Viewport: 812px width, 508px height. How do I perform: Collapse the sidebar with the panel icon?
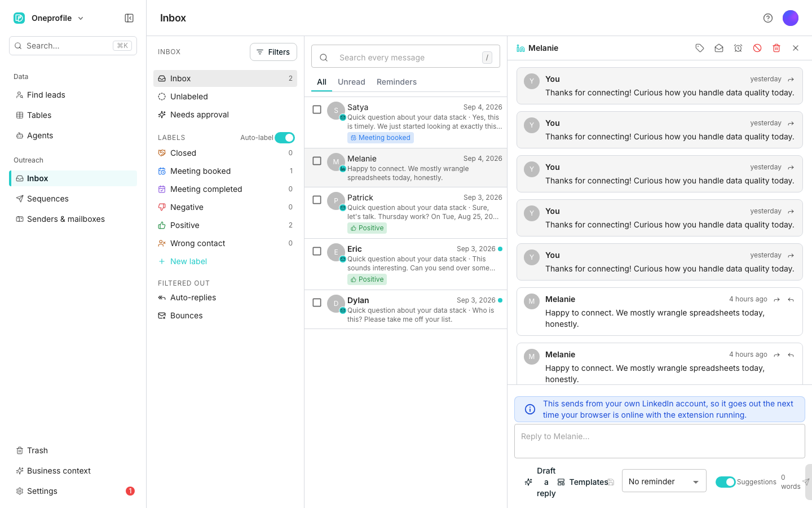click(129, 18)
